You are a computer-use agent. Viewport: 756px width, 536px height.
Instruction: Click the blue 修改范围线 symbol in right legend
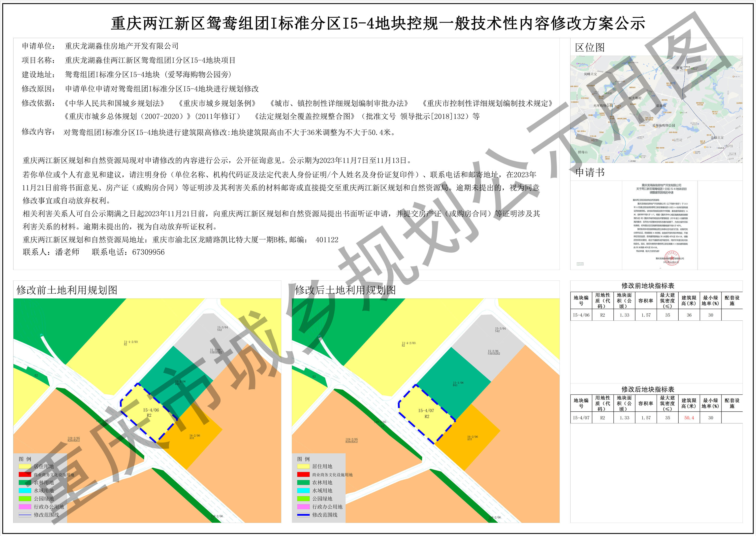click(x=303, y=515)
